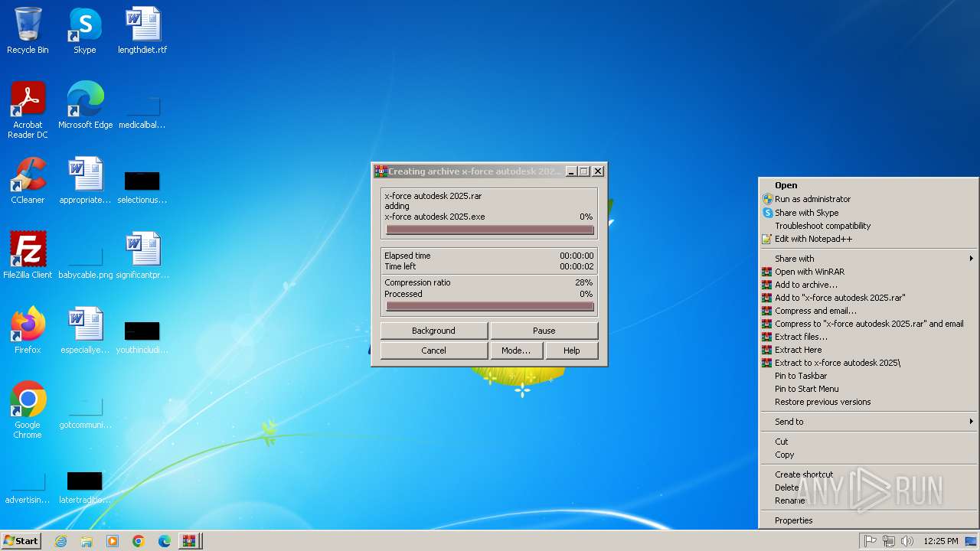Choose Copy in context menu
Screen dimensions: 980x551
(x=868, y=455)
